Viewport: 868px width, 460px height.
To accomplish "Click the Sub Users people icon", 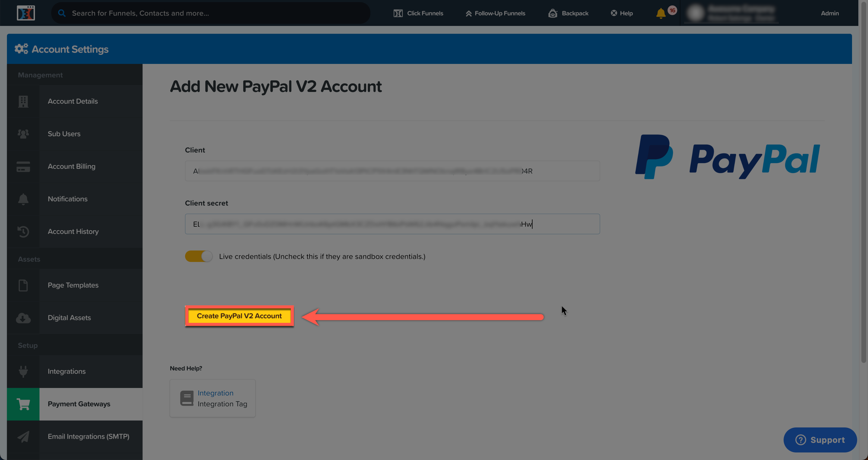I will (x=23, y=134).
